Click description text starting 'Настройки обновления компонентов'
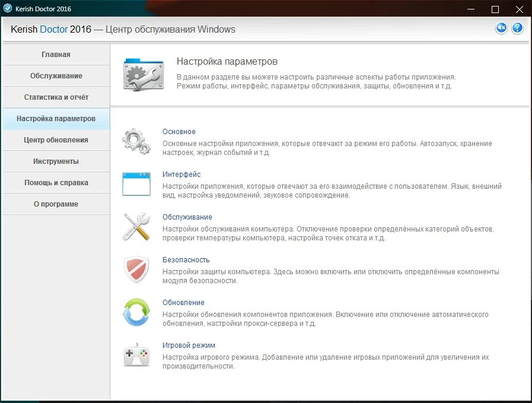This screenshot has height=403, width=532. (326, 319)
